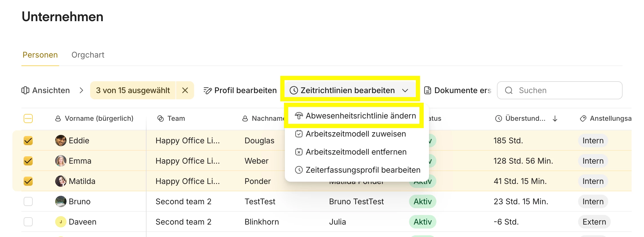Check the checkbox for Bruno
Viewport: 644px width, 237px height.
pos(28,201)
